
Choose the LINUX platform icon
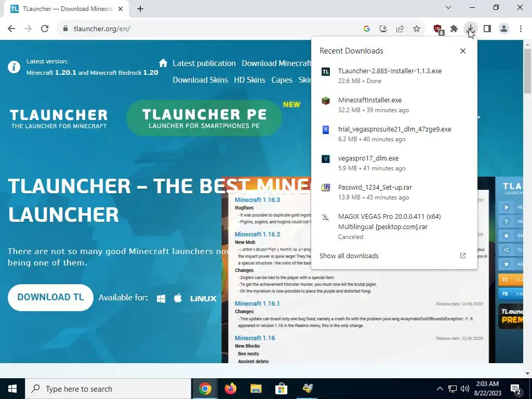[203, 299]
